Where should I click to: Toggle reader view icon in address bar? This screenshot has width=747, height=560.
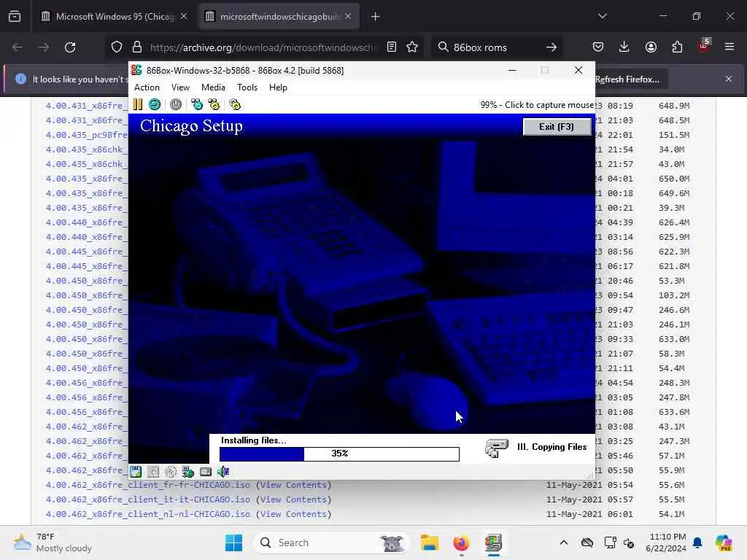pos(392,47)
